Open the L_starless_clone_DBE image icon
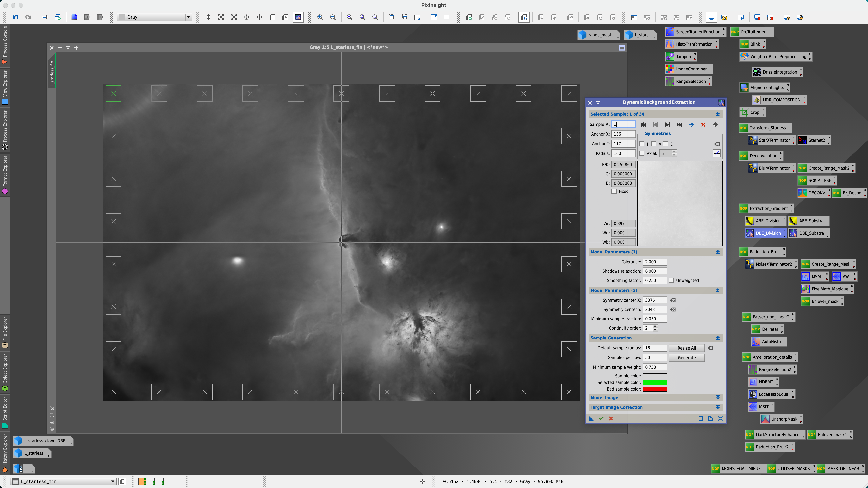 pyautogui.click(x=43, y=441)
